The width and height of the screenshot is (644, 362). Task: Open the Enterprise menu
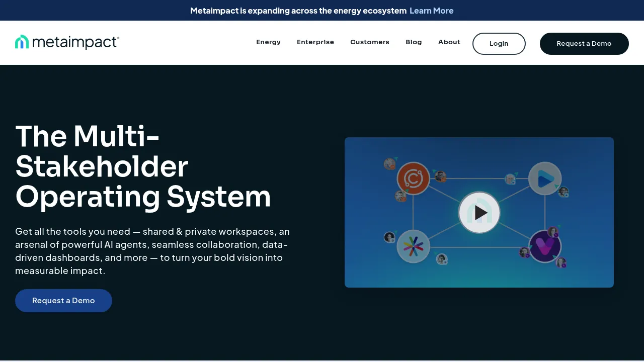[315, 42]
